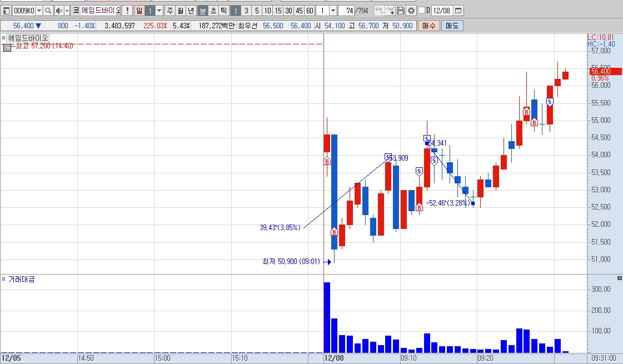Click the speaker sound alert icon
Image resolution: width=623 pixels, height=364 pixels.
pos(59,11)
